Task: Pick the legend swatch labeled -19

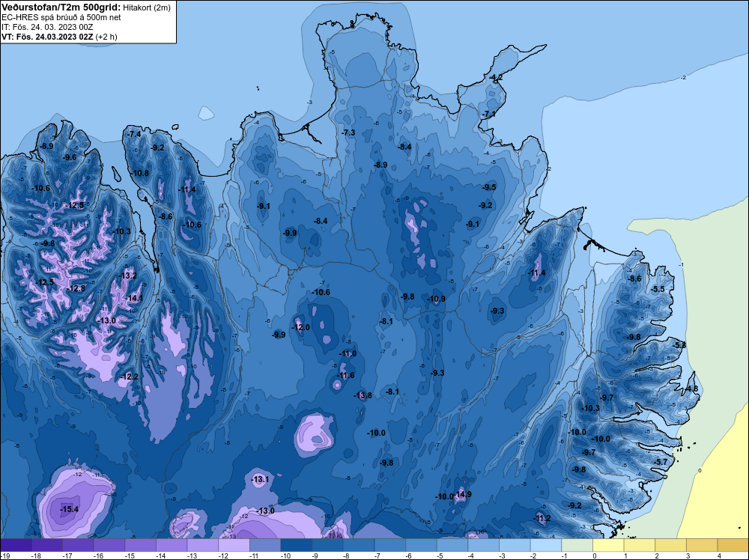Action: coord(16,545)
